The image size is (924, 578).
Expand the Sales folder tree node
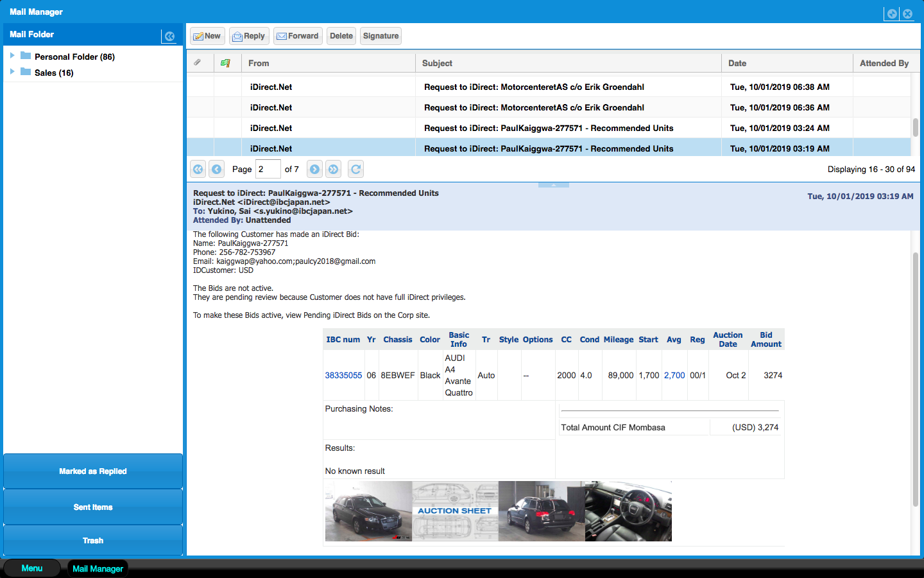coord(12,72)
